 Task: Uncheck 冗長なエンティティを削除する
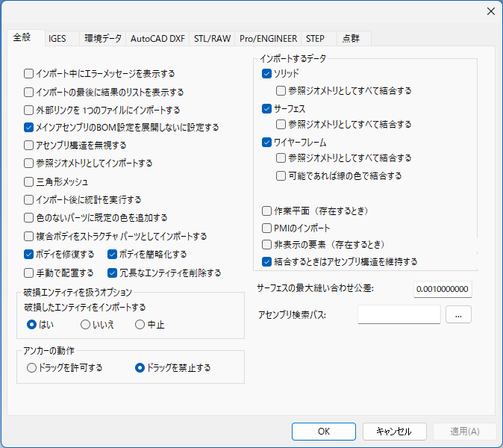[112, 273]
